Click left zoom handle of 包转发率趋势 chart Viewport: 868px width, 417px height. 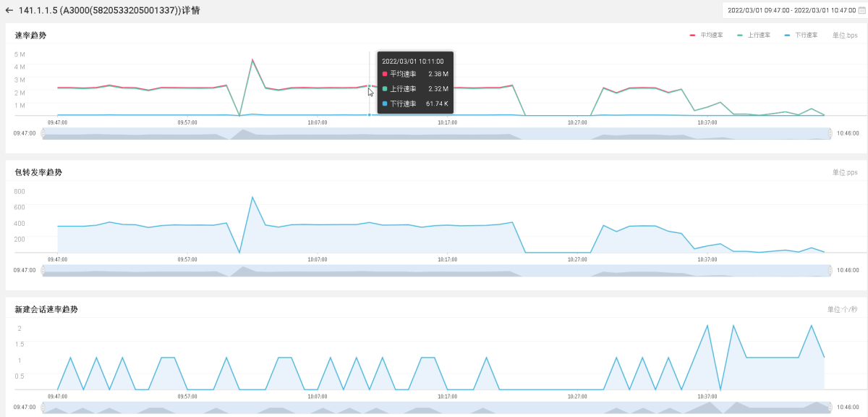pos(43,270)
